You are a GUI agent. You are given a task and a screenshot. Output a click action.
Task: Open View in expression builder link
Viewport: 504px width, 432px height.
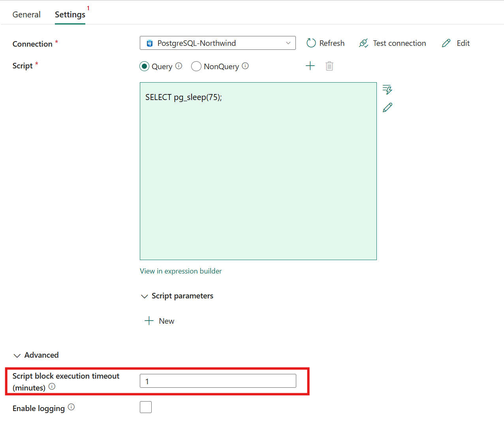181,271
